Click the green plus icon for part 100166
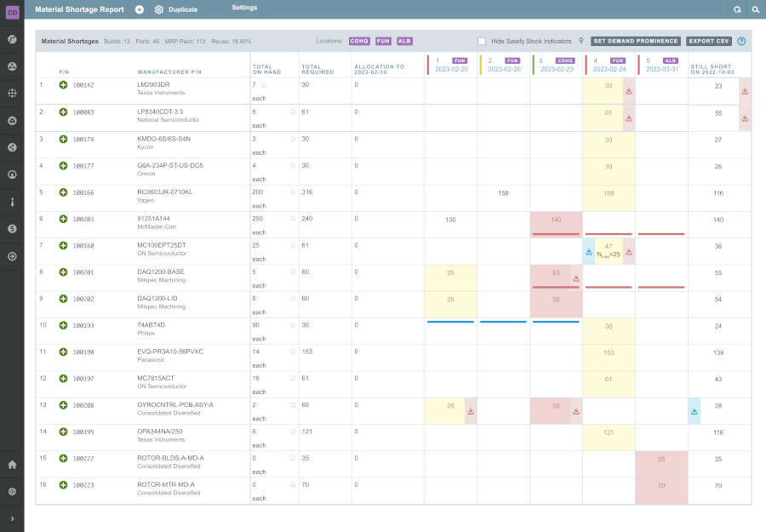This screenshot has height=532, width=766. click(63, 192)
